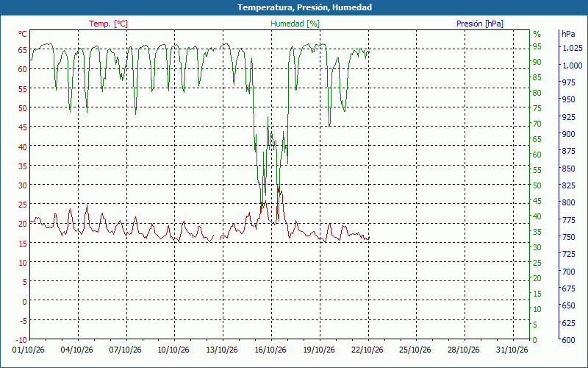
Task: Click the 600 value on pressure axis
Action: (568, 340)
